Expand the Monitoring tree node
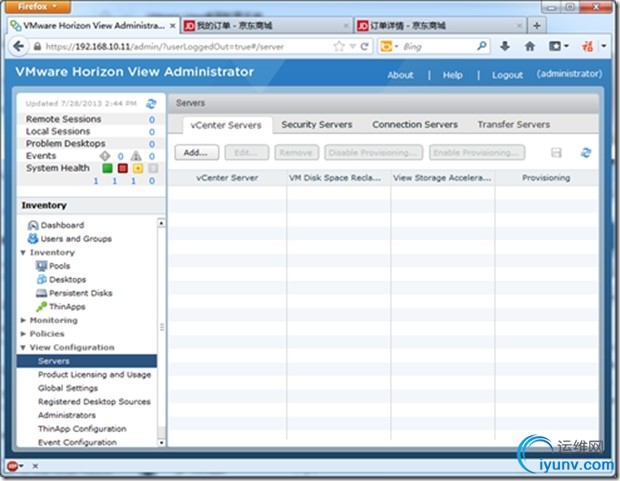 click(x=23, y=320)
